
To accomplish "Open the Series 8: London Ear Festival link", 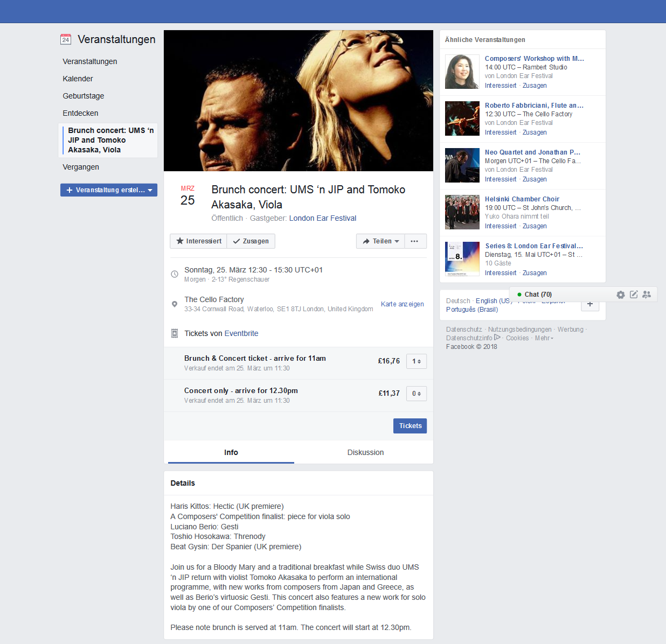I will coord(534,246).
